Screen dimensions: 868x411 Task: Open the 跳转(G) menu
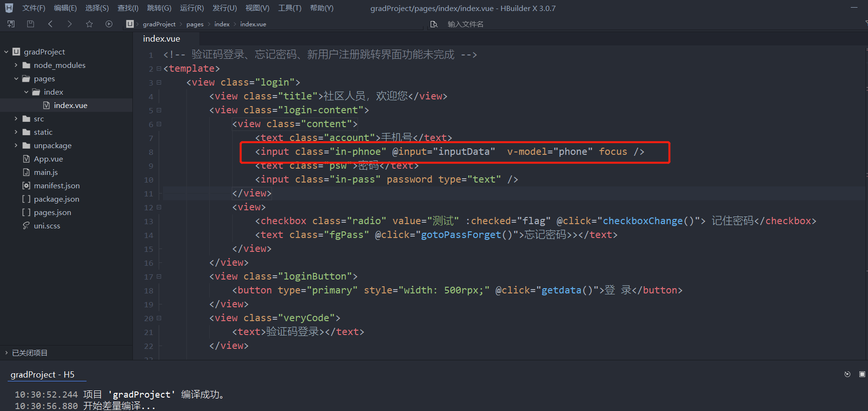[x=159, y=8]
